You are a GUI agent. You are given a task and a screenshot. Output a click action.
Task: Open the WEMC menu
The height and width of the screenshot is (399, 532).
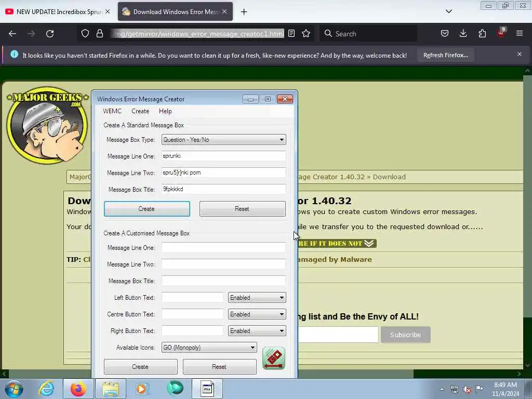(x=112, y=111)
